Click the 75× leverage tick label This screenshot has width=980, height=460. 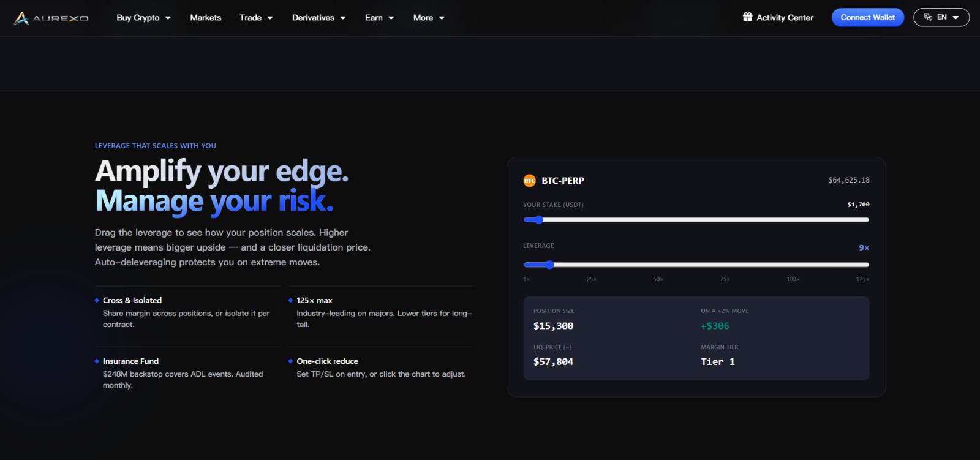point(725,279)
